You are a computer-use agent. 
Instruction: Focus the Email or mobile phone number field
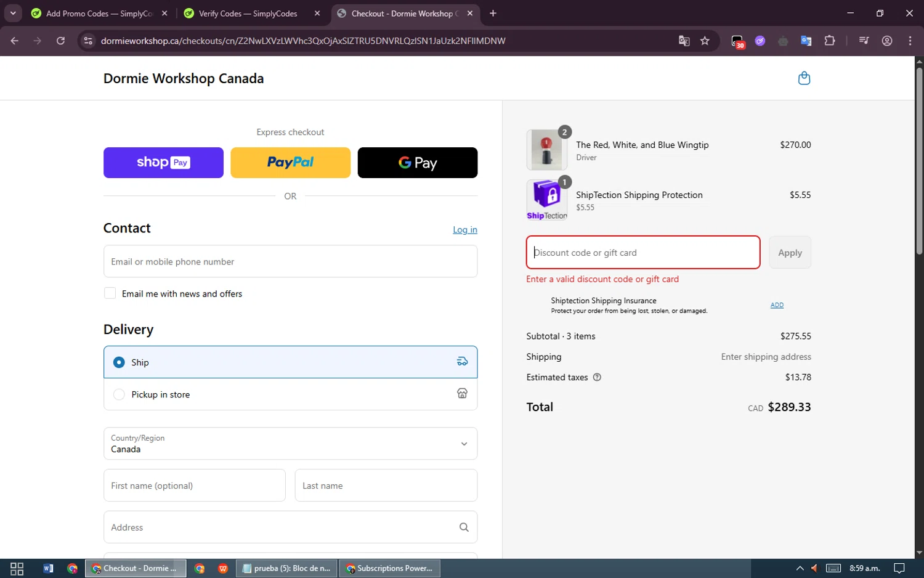click(x=290, y=261)
